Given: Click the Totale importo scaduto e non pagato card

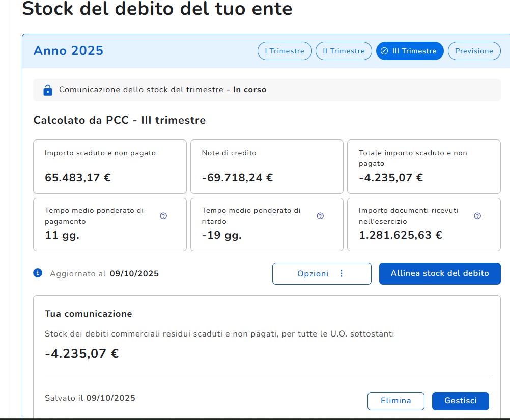Looking at the screenshot, I should (x=423, y=166).
